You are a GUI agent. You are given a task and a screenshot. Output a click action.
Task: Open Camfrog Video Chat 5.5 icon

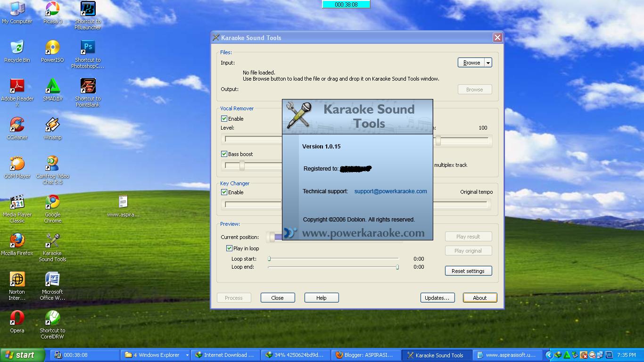coord(52,170)
